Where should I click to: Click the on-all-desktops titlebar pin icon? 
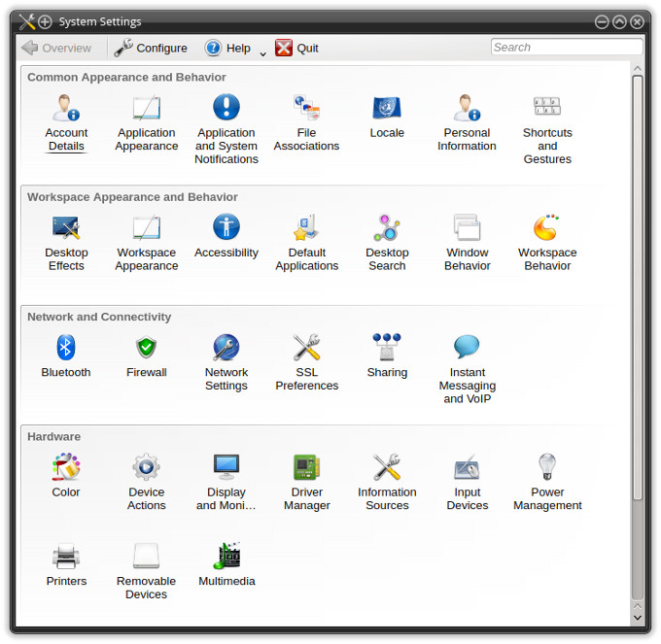[45, 21]
